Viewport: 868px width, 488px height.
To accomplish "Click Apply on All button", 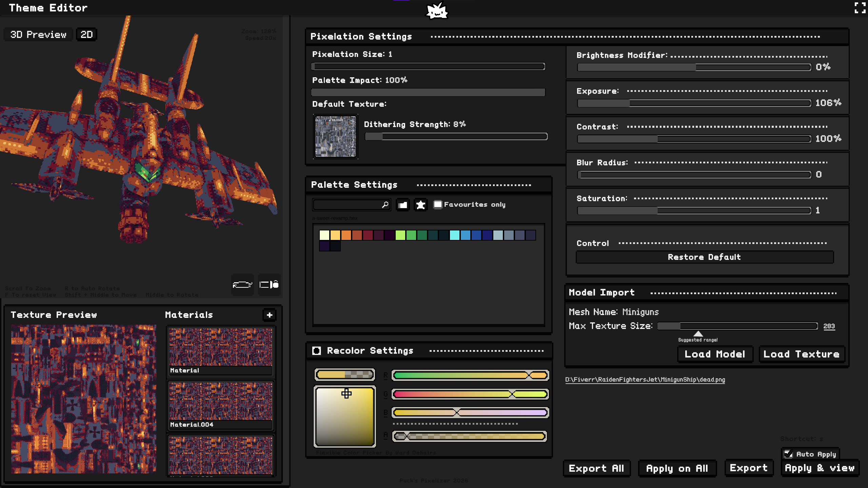I will (x=677, y=468).
